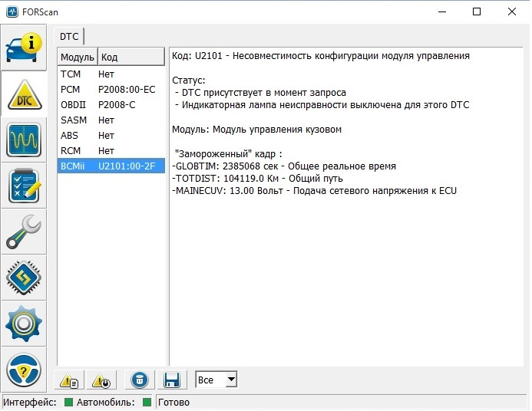Sort by the Код column header
This screenshot has width=532, height=411.
pos(131,57)
